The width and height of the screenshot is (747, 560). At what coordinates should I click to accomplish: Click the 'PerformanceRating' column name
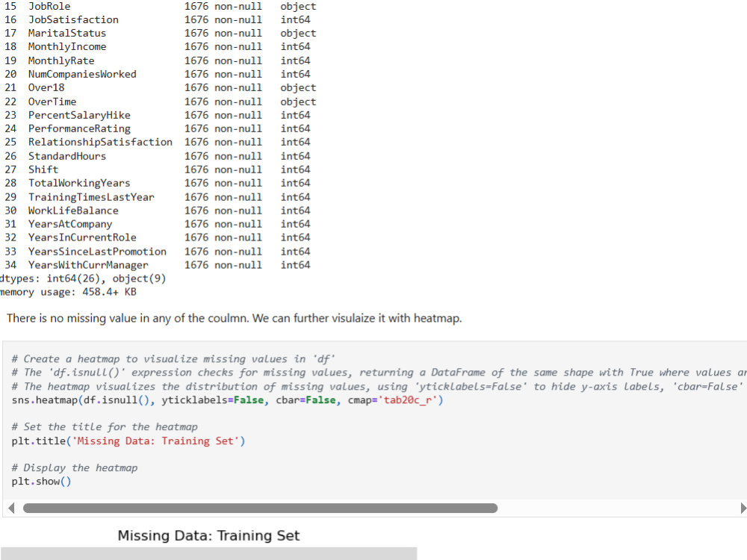[x=79, y=128]
